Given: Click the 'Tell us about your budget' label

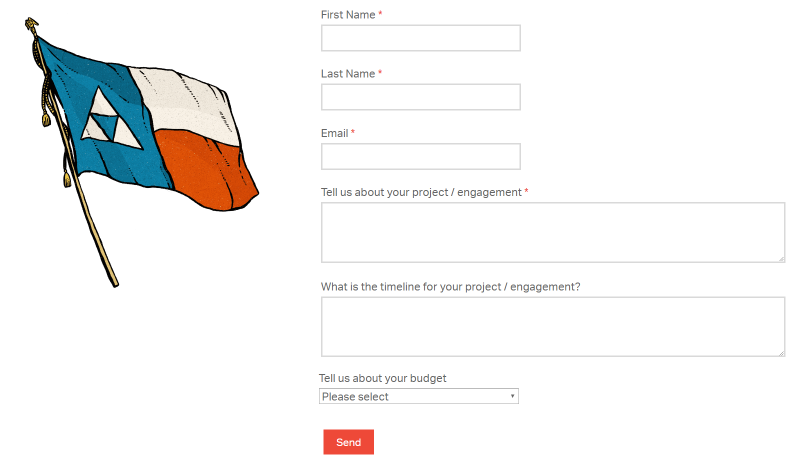Looking at the screenshot, I should [x=383, y=378].
